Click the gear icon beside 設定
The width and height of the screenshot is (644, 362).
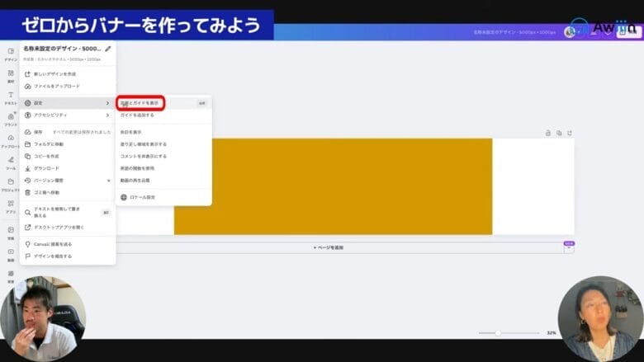tap(27, 103)
